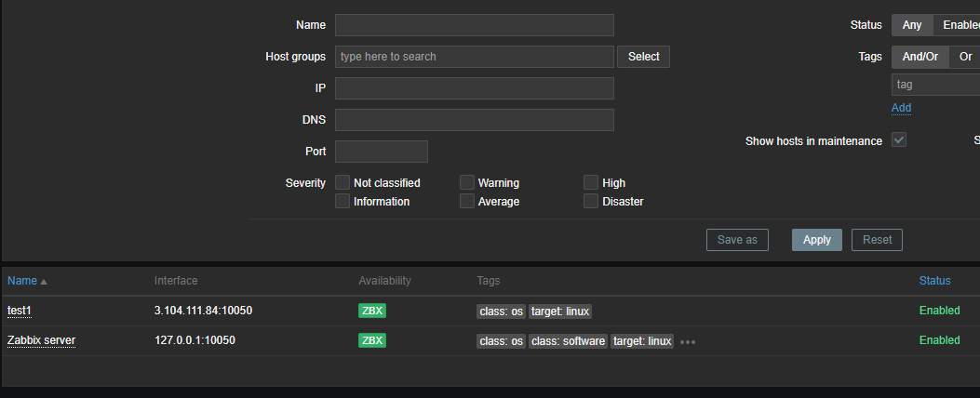
Task: Check the High severity checkbox
Action: [591, 182]
